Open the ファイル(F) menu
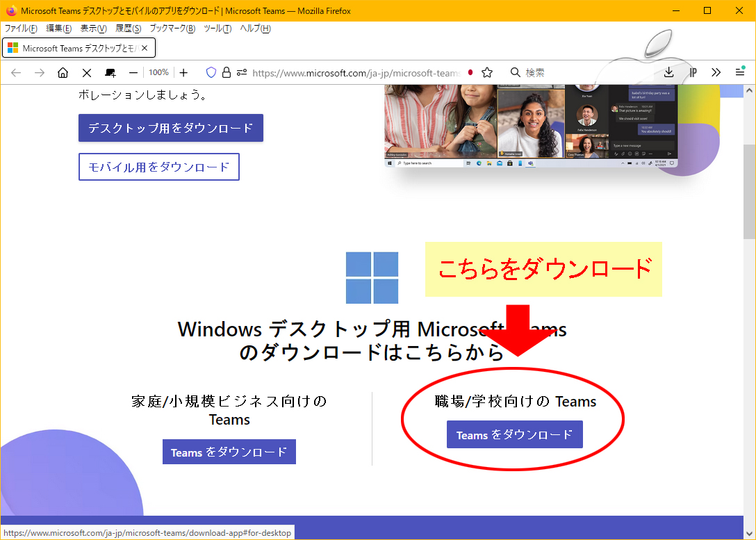The height and width of the screenshot is (540, 756). pos(21,28)
